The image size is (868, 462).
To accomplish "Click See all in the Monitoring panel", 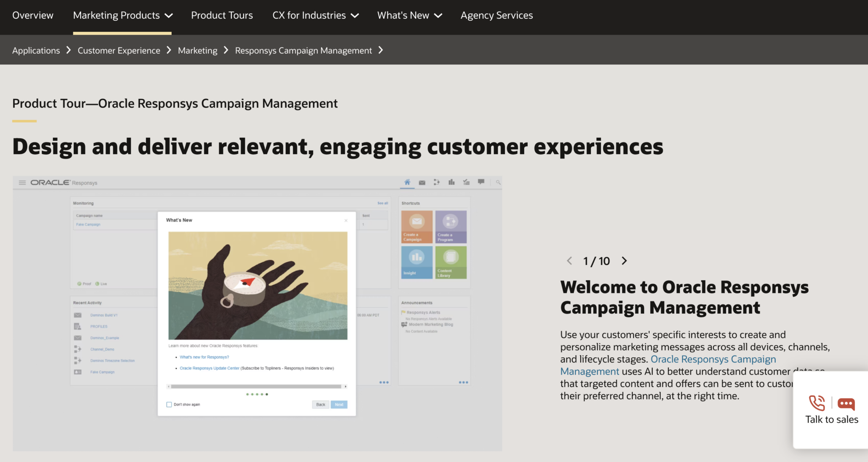I will 383,203.
